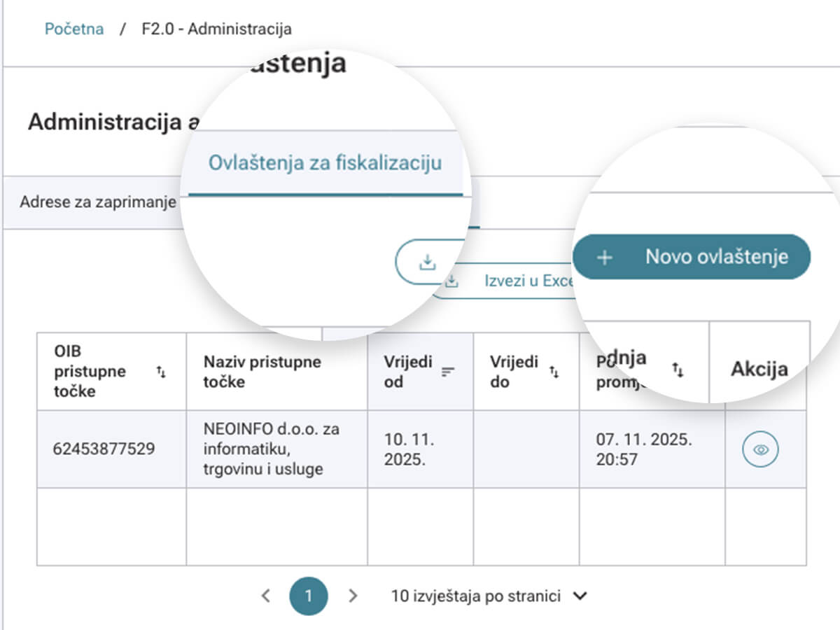840x630 pixels.
Task: Select page 1 in the pagination
Action: pos(308,596)
